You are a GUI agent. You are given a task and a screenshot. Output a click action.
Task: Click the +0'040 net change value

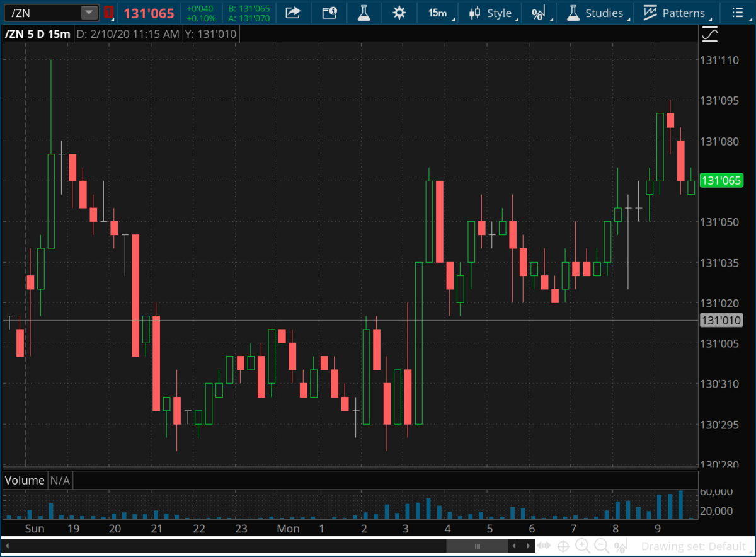point(200,8)
